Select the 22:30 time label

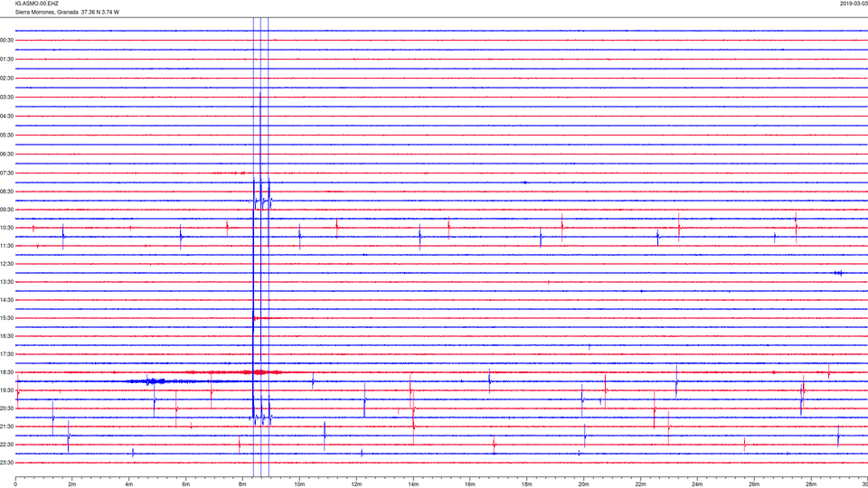point(6,445)
